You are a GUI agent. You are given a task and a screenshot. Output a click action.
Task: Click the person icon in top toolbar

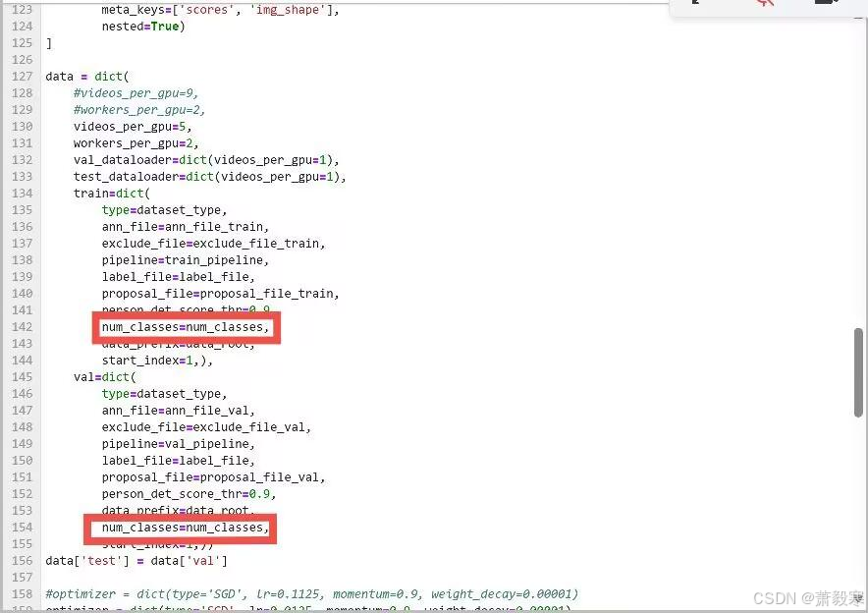point(695,3)
